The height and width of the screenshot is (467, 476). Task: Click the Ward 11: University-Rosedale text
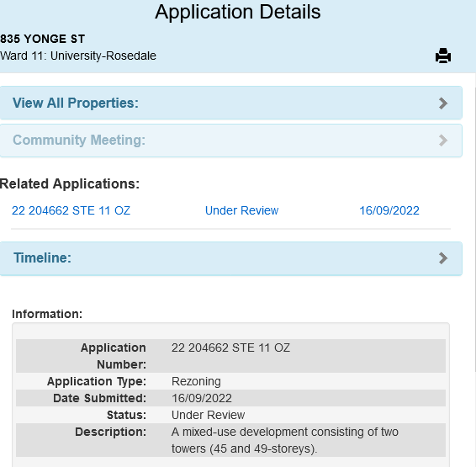pos(78,56)
